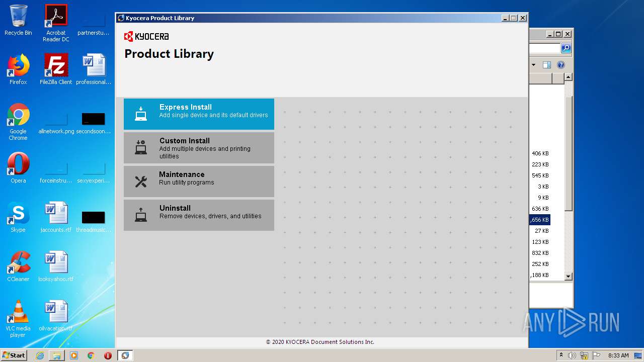Viewport: 644px width, 362px height.
Task: Click search input field in Explorer window
Action: pyautogui.click(x=544, y=48)
